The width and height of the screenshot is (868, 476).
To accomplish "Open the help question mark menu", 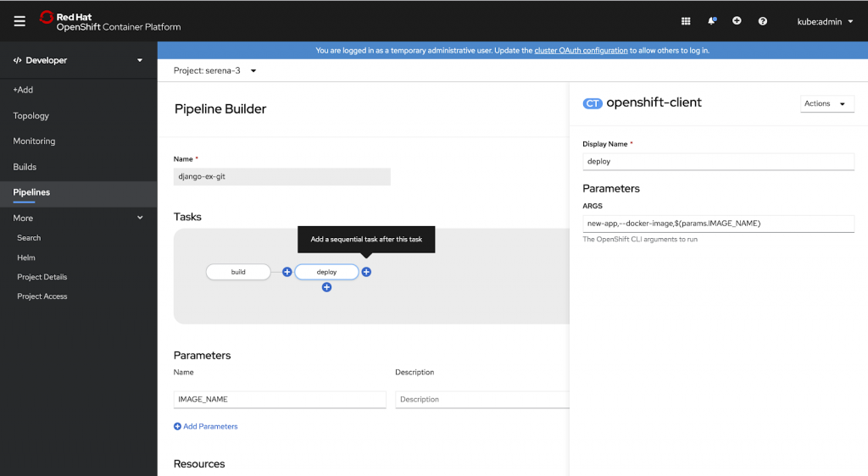I will tap(763, 21).
